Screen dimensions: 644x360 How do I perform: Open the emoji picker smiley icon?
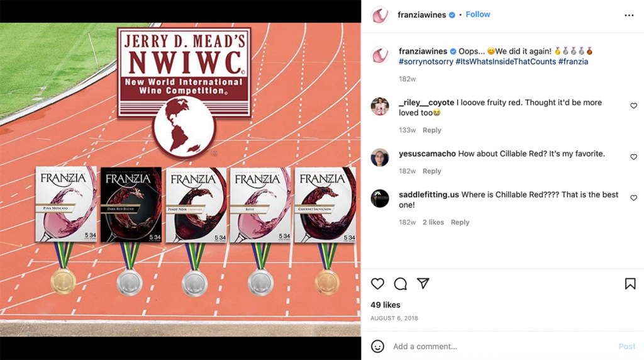[377, 346]
